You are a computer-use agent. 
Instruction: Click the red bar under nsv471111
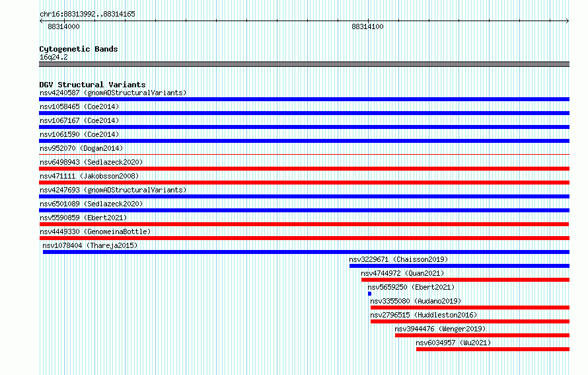tap(304, 183)
